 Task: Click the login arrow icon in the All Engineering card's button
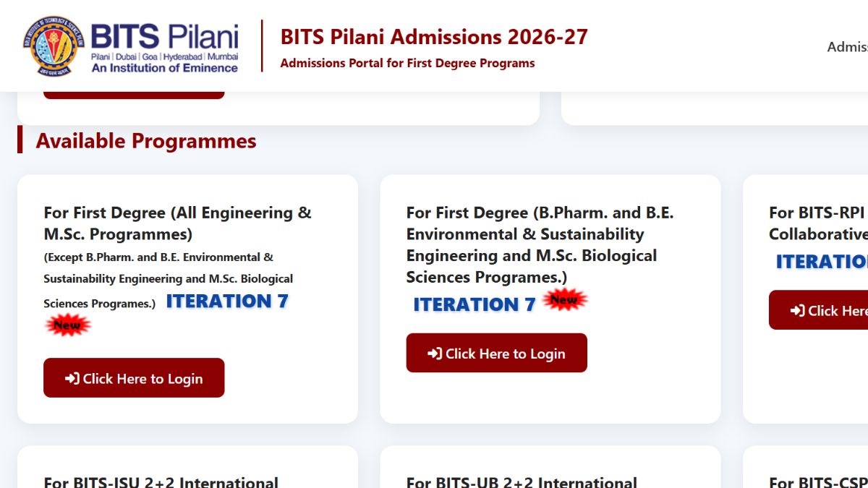tap(72, 378)
